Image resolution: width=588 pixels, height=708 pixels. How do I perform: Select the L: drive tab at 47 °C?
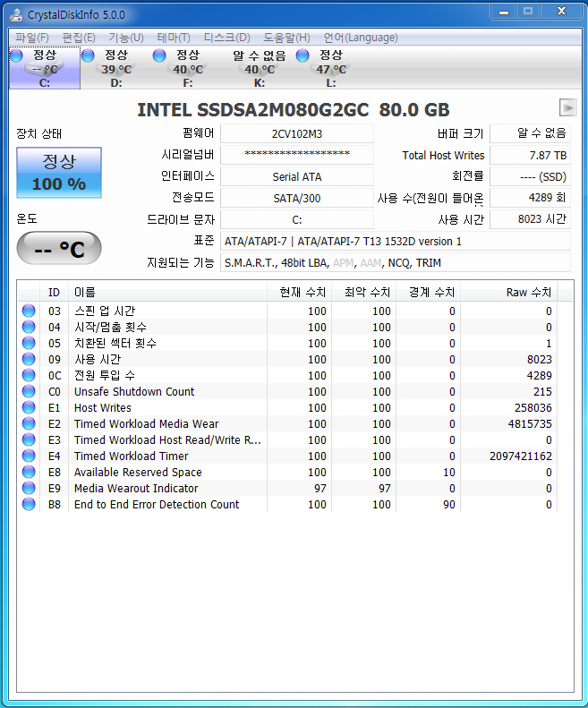coord(331,68)
